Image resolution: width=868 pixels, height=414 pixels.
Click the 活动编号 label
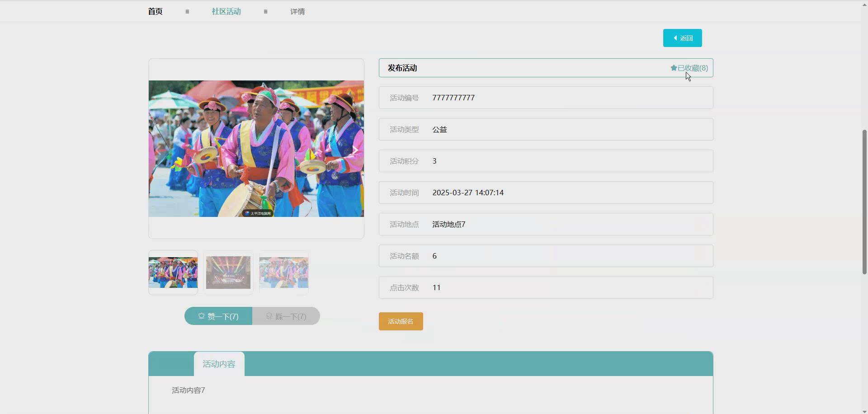pos(404,98)
